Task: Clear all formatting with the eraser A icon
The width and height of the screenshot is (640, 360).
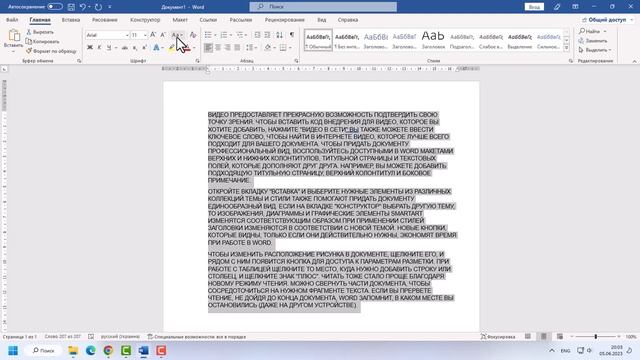Action: pyautogui.click(x=193, y=35)
